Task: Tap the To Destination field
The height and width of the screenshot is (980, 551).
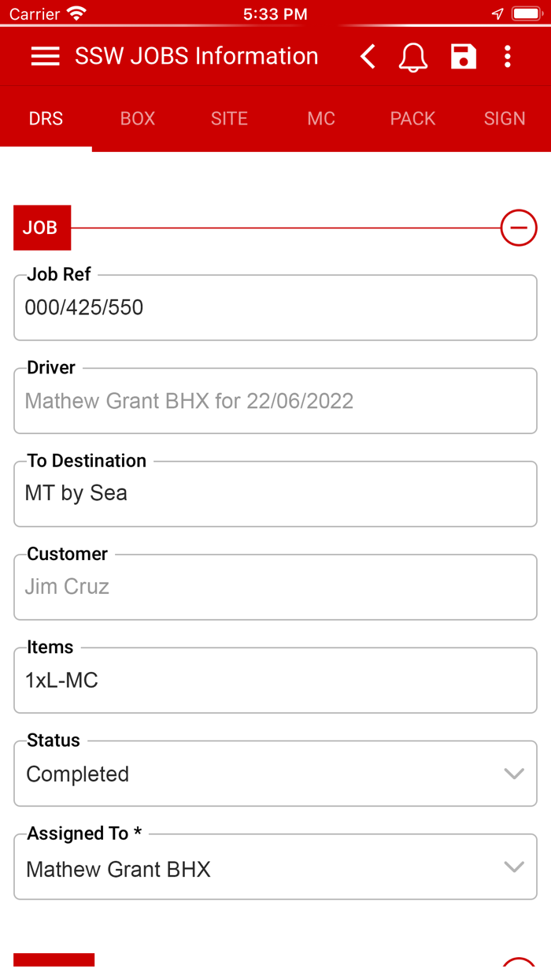Action: [x=275, y=494]
